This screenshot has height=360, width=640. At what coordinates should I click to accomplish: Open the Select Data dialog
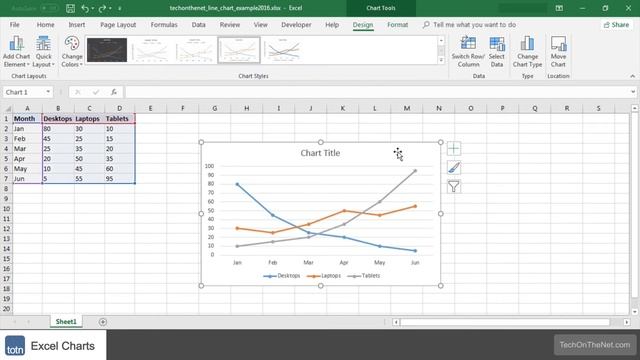coord(497,52)
